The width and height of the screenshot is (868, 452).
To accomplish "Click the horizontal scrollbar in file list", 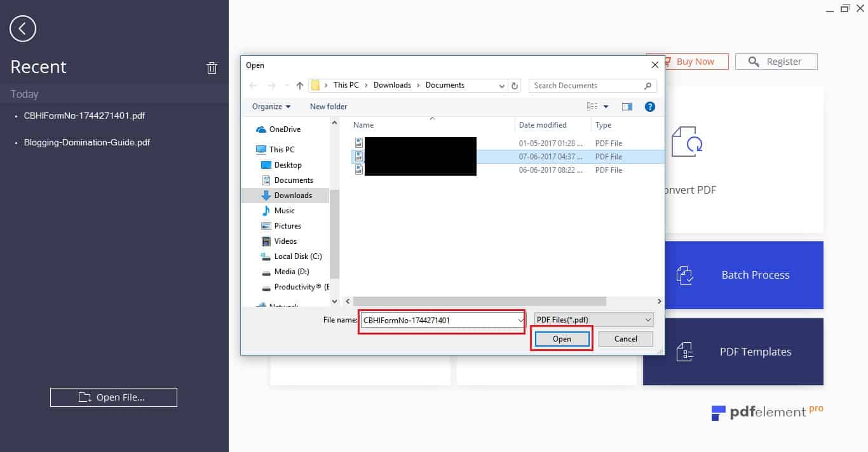I will click(x=480, y=302).
